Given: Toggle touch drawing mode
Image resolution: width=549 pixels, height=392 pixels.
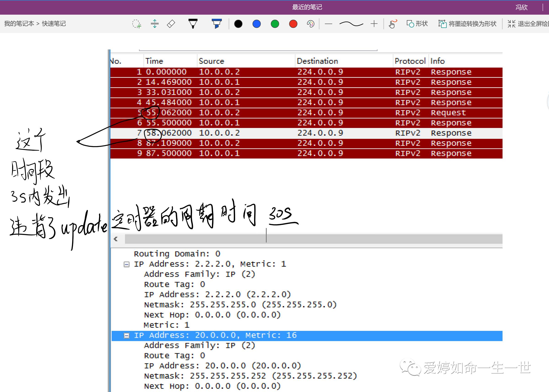Looking at the screenshot, I should coord(392,24).
